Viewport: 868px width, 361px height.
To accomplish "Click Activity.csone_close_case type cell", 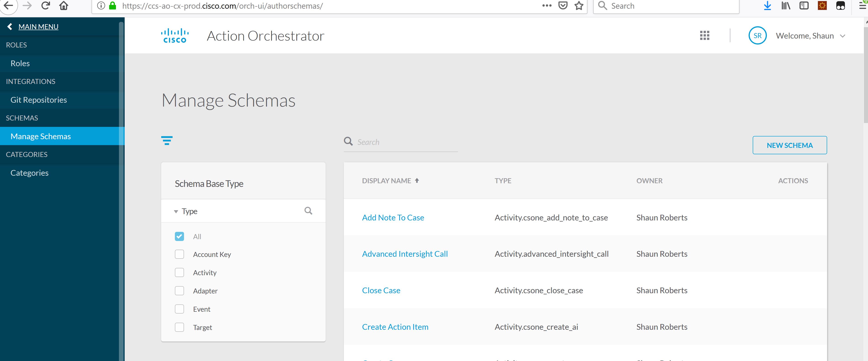I will pyautogui.click(x=539, y=290).
